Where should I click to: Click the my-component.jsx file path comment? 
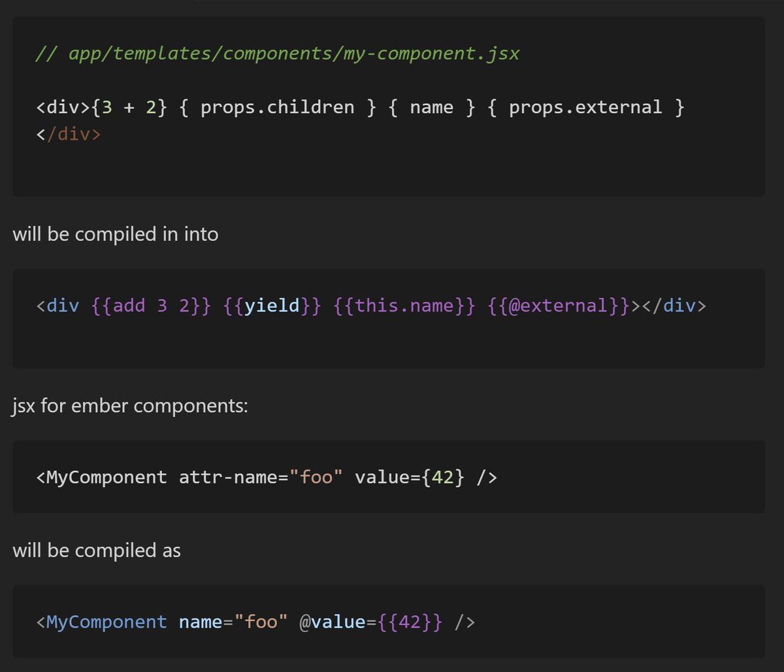pos(278,53)
